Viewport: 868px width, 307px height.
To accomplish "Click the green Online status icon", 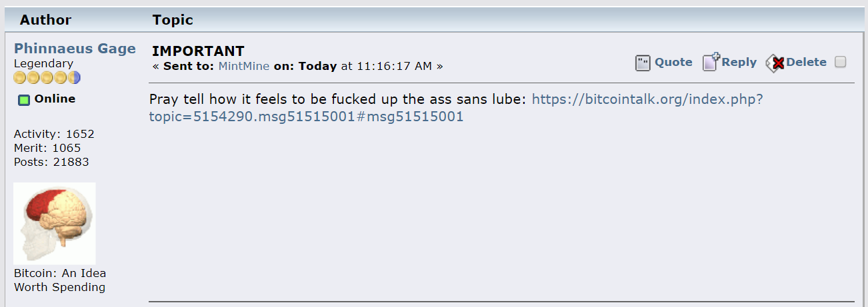I will 23,100.
